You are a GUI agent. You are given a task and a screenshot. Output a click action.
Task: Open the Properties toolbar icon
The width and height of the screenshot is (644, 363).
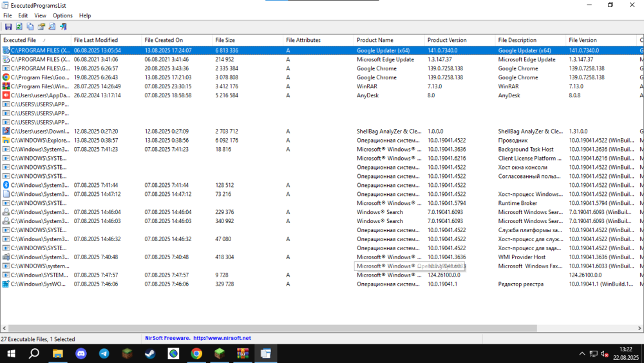click(x=41, y=26)
